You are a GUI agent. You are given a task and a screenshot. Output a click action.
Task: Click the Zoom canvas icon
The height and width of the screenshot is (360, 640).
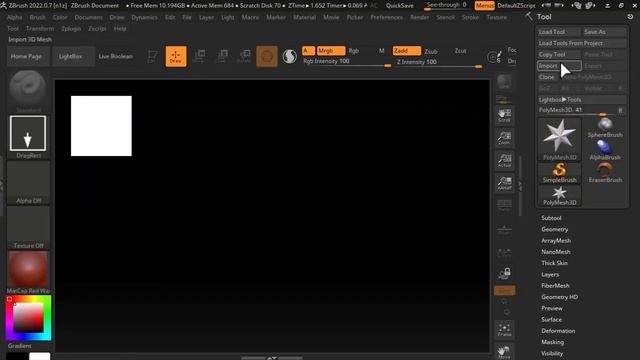(x=504, y=138)
